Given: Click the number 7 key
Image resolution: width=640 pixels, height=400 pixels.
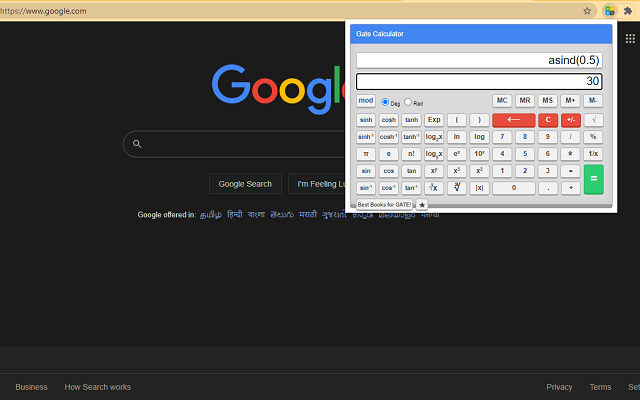Looking at the screenshot, I should pyautogui.click(x=502, y=137).
